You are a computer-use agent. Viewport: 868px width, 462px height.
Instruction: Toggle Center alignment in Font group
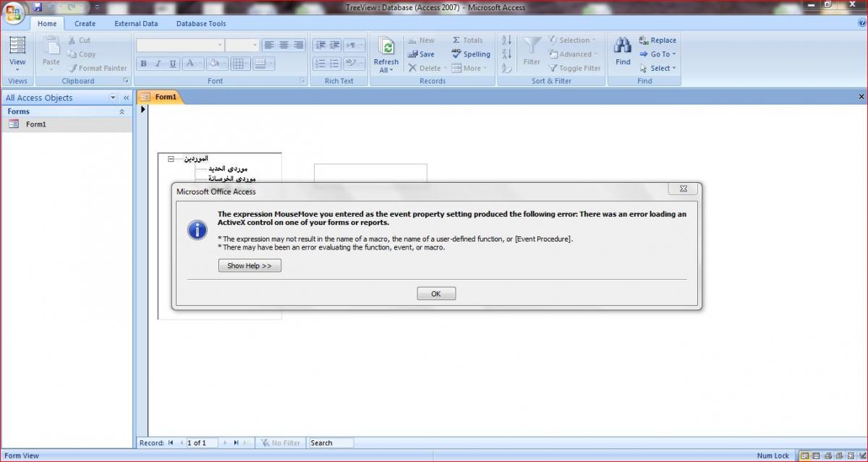coord(284,45)
